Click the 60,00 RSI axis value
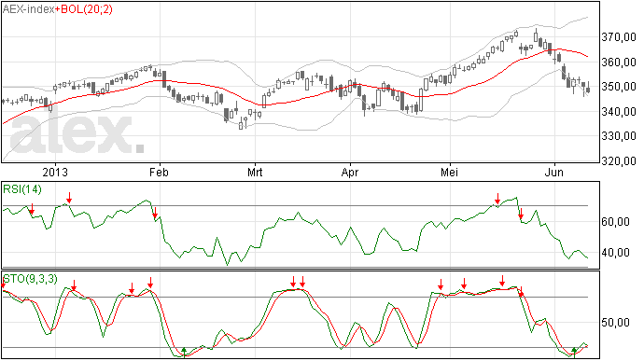 tap(615, 222)
